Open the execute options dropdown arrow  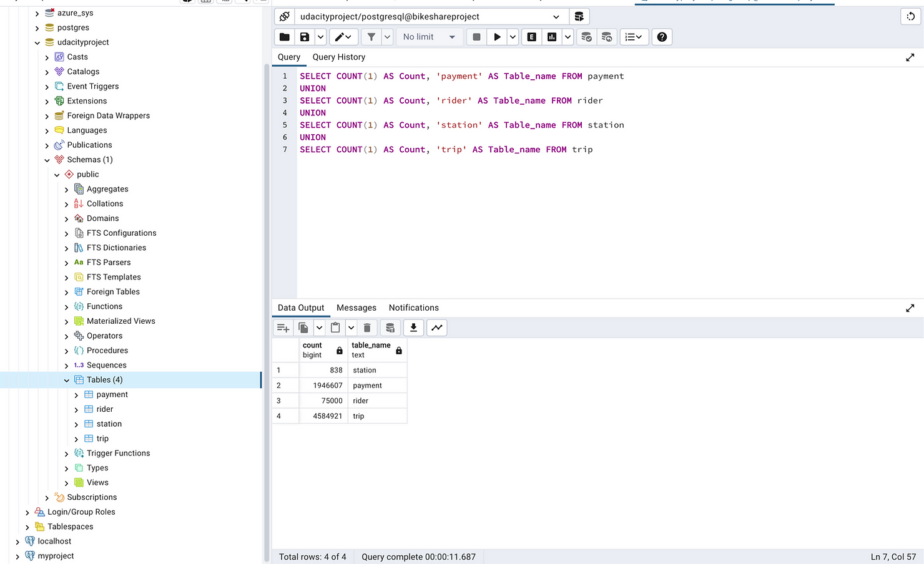click(x=513, y=37)
